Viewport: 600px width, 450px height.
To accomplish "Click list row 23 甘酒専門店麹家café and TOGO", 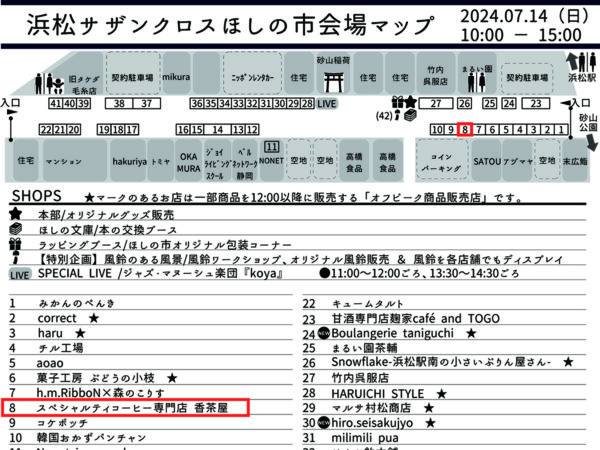I will pyautogui.click(x=444, y=318).
